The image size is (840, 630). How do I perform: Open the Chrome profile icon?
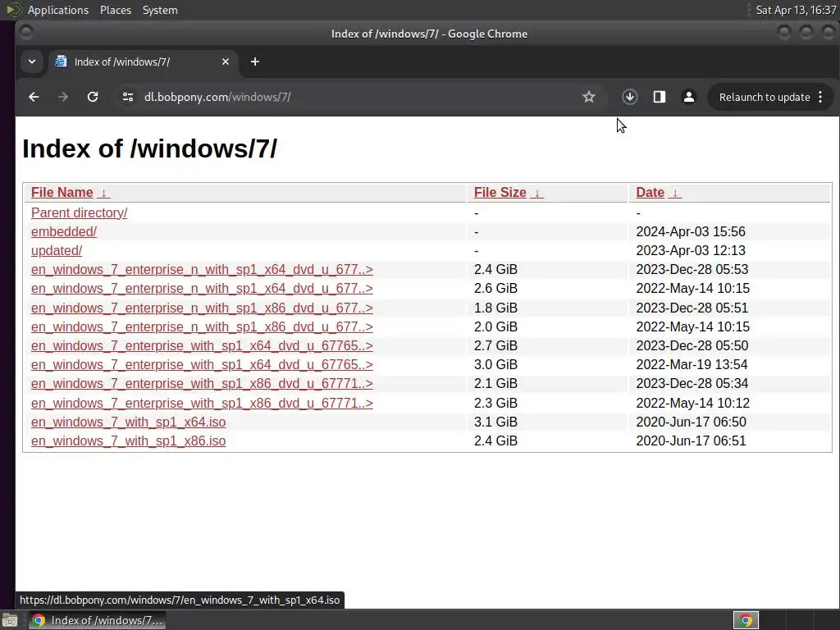pos(689,97)
